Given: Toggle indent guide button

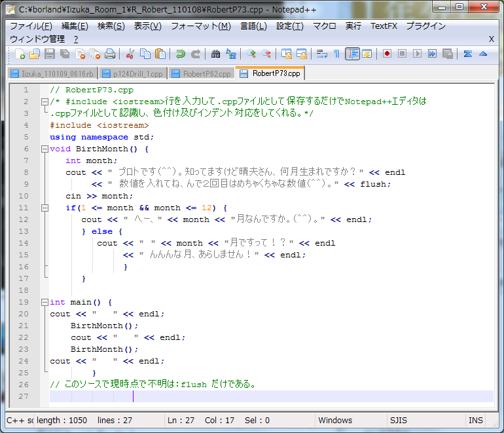Looking at the screenshot, I should (352, 54).
